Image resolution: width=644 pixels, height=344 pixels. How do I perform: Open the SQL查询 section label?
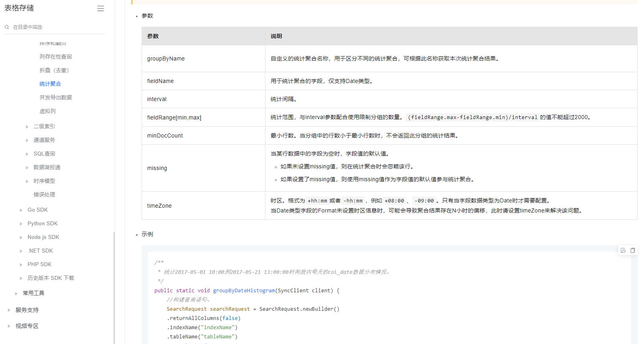coord(45,154)
